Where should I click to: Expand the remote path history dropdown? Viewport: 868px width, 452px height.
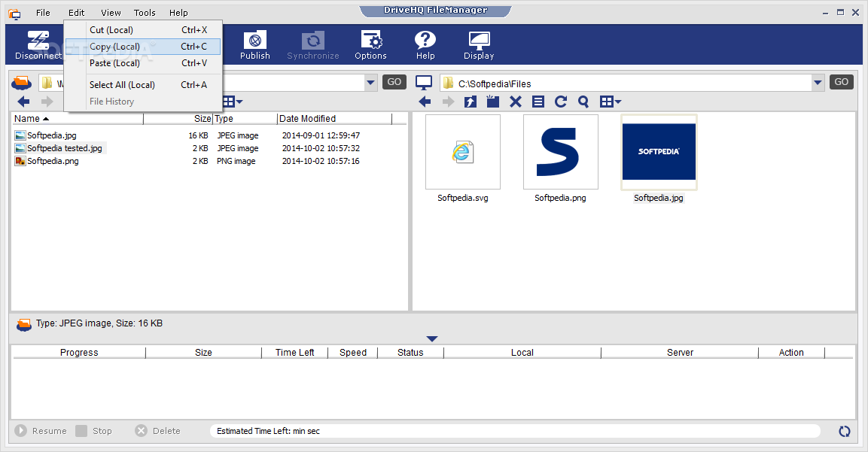click(x=370, y=83)
